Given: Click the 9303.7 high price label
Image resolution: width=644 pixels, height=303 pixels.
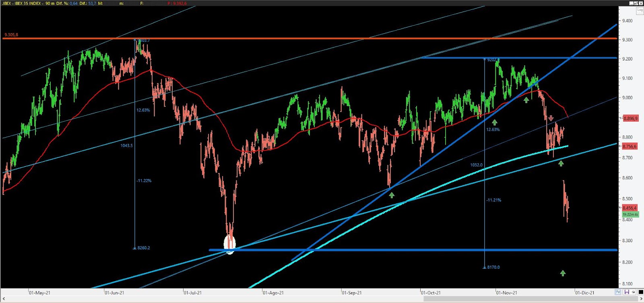Looking at the screenshot, I should [x=144, y=40].
